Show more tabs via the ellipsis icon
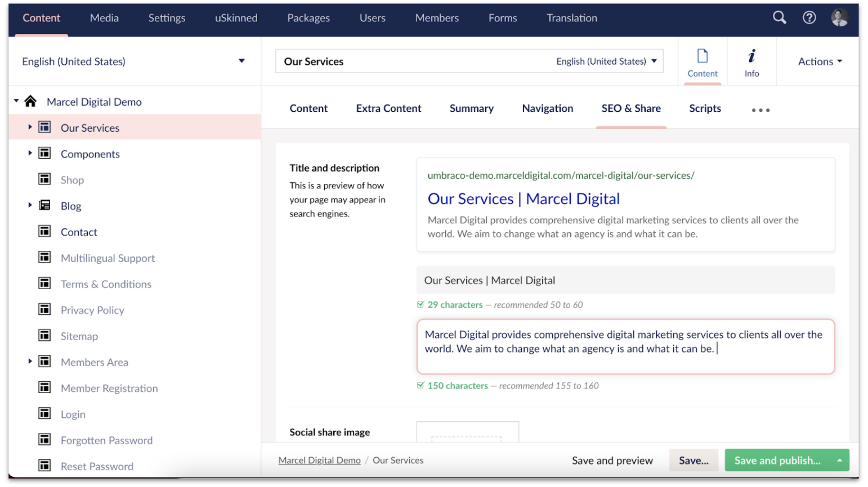The height and width of the screenshot is (487, 868). pos(760,110)
